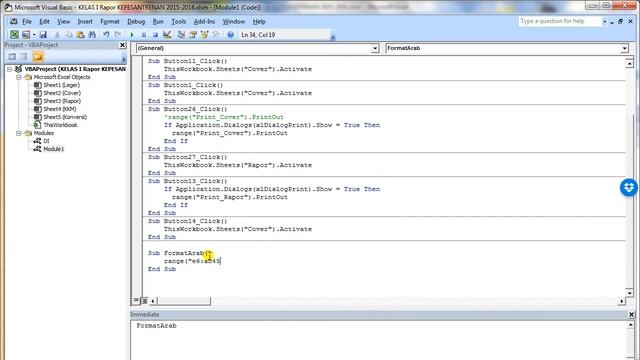The height and width of the screenshot is (360, 640).
Task: Open the help question box dropdown arrow
Action: 604,21
